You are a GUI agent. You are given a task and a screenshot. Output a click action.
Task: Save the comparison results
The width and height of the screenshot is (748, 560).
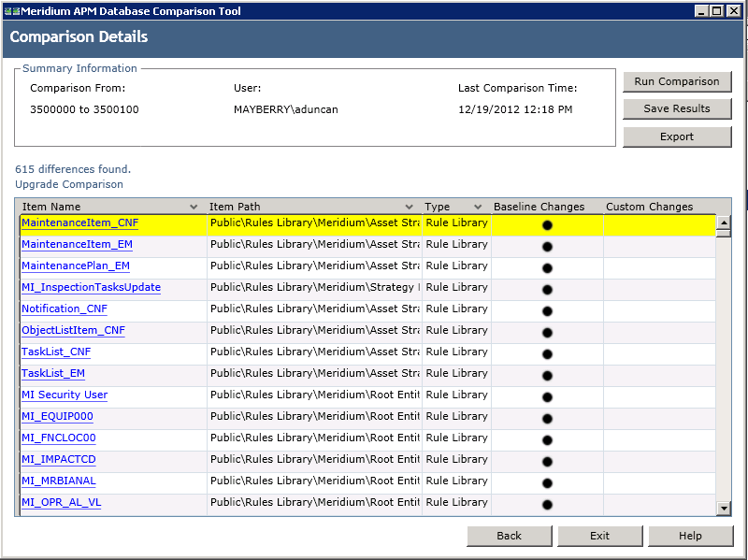coord(677,108)
